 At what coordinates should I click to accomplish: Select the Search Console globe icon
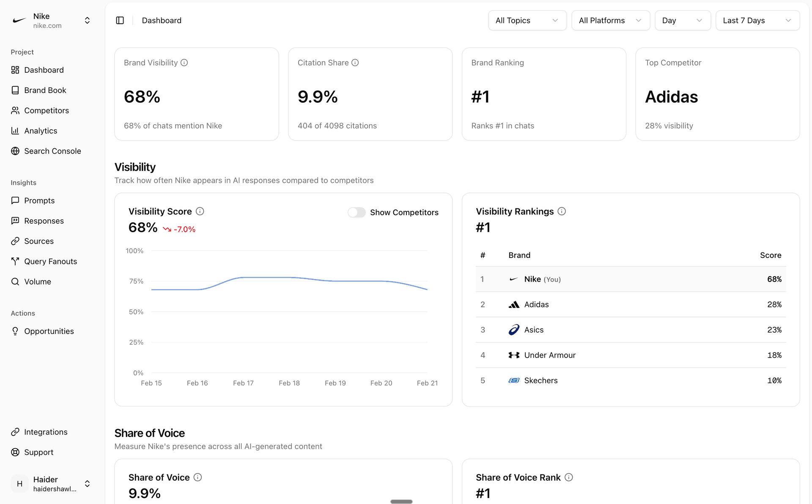tap(15, 151)
